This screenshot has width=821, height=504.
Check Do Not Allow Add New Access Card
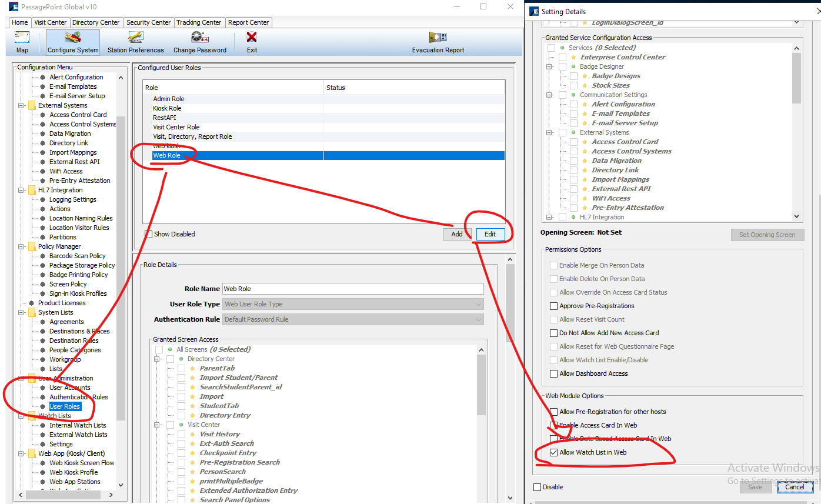(553, 333)
